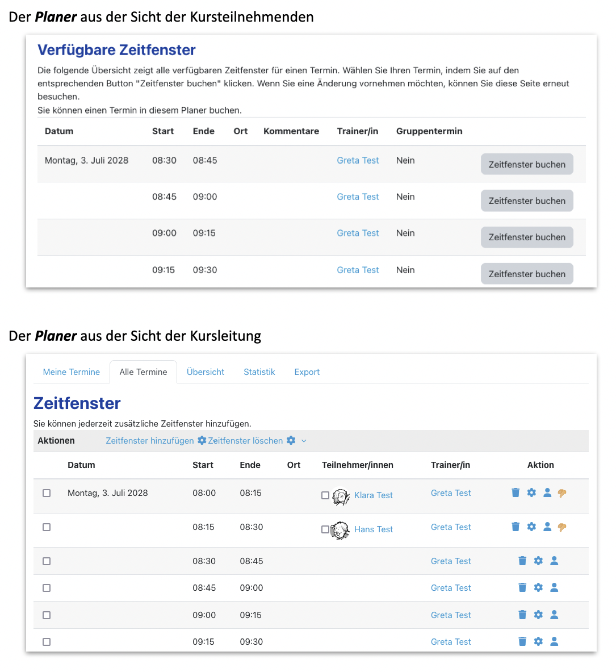The image size is (616, 672).
Task: Select the row checkbox for the 09:00–09:15 slot
Action: click(x=47, y=615)
